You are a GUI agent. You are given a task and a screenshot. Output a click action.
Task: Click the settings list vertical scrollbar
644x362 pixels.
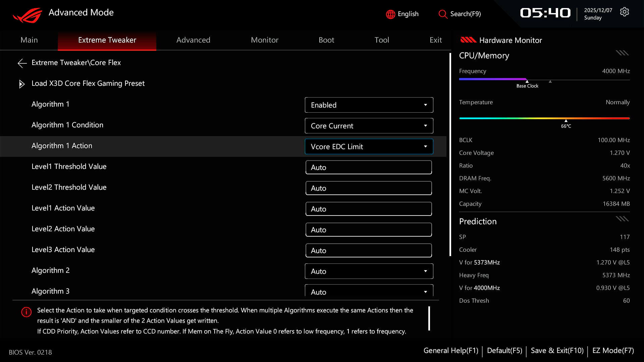pos(450,155)
